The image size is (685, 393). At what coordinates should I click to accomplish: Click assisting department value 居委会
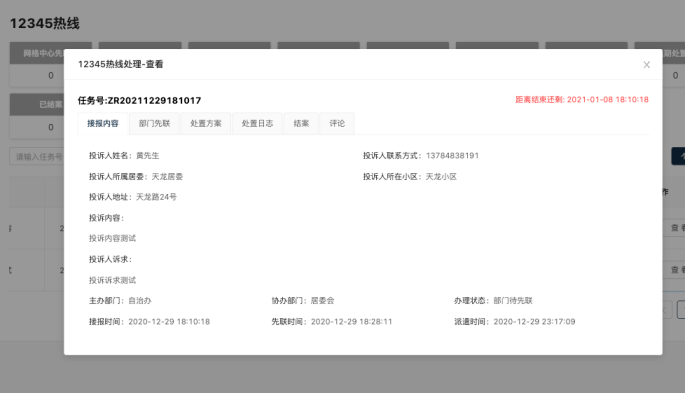pyautogui.click(x=322, y=300)
